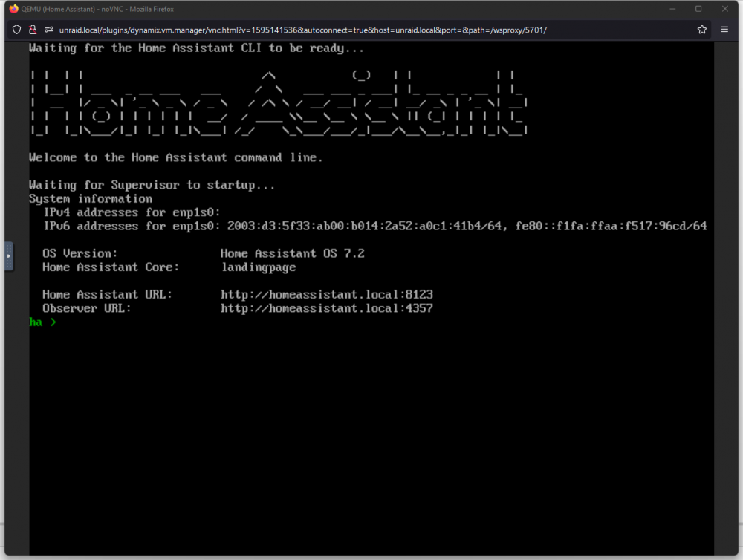743x560 pixels.
Task: Click 'Waiting for Supervisor to startup...' line
Action: pyautogui.click(x=152, y=185)
